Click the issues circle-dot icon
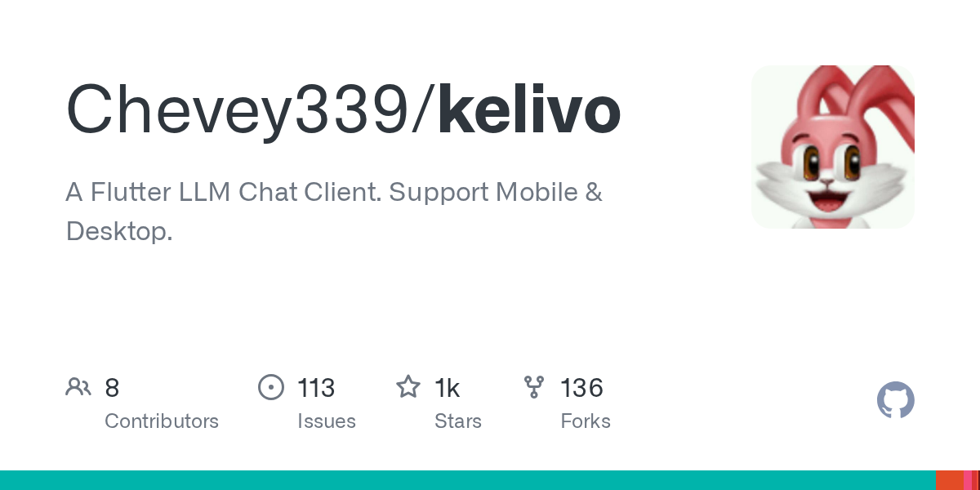This screenshot has height=490, width=980. pos(271,387)
